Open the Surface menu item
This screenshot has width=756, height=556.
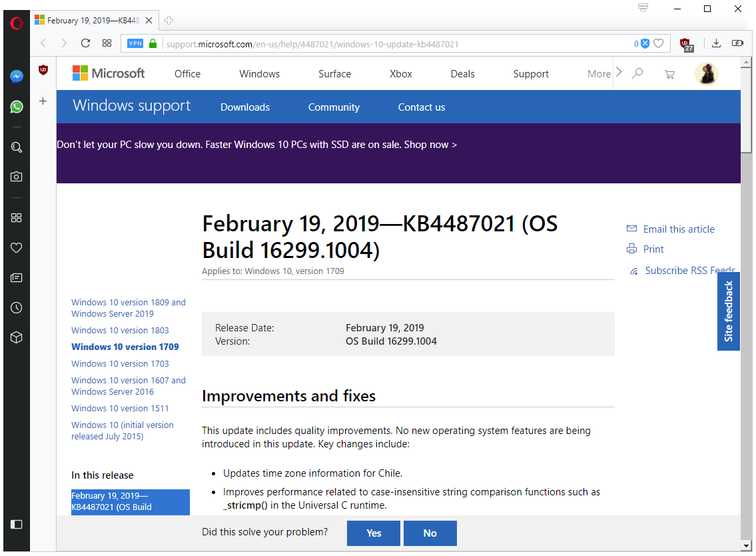point(334,74)
